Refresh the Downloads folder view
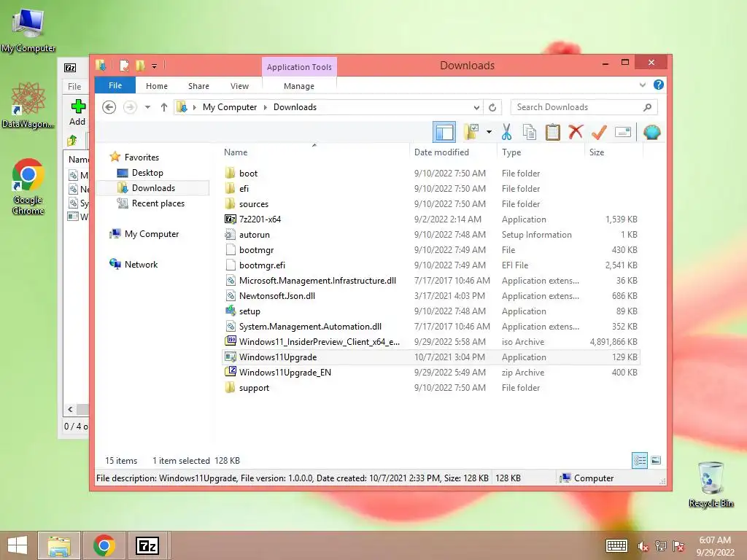 point(492,108)
